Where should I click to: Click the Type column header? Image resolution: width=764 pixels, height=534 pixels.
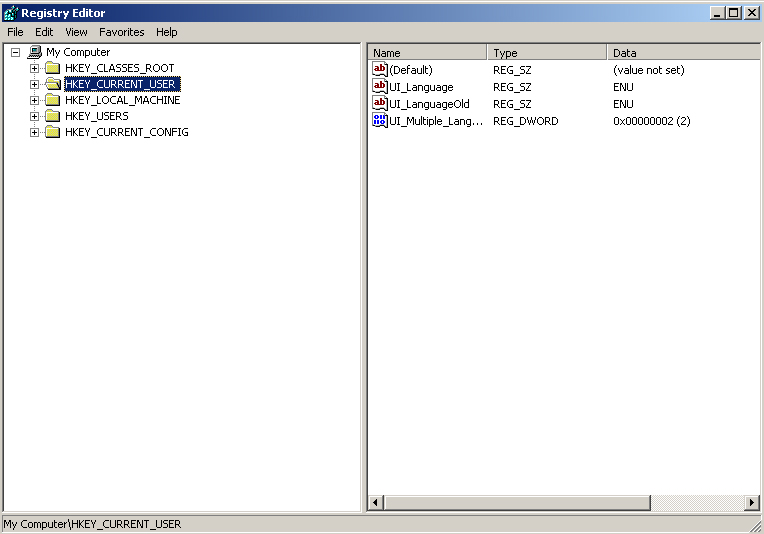546,53
